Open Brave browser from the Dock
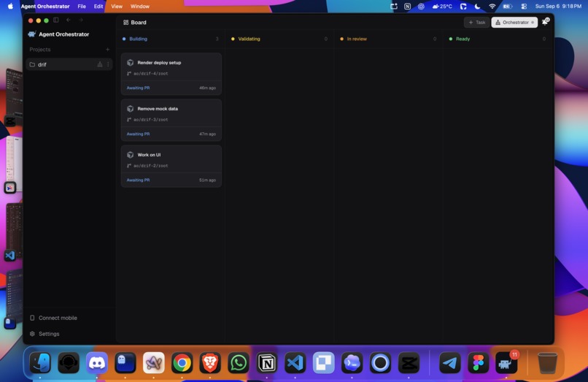 point(210,363)
